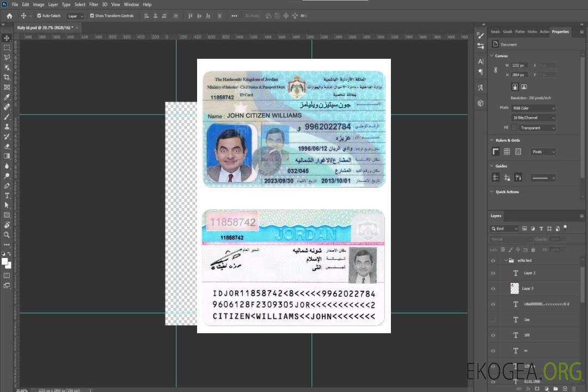
Task: Open the Fill Transparent dropdown
Action: click(x=537, y=128)
